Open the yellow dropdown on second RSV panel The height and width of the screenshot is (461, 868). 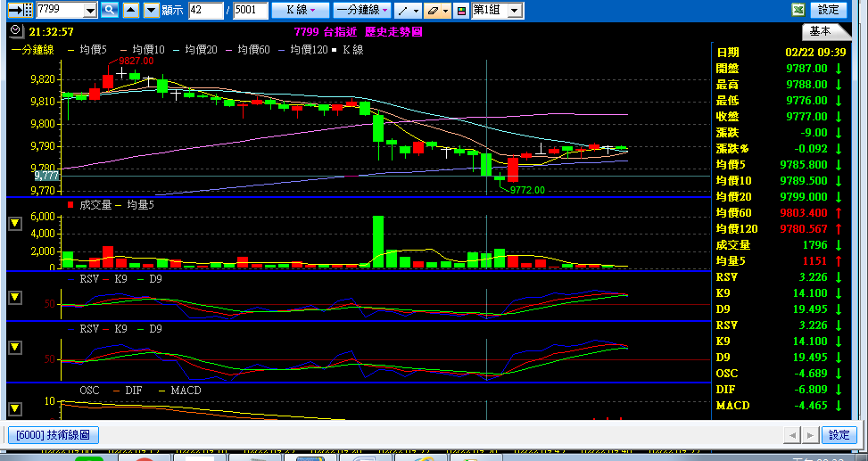pyautogui.click(x=15, y=348)
